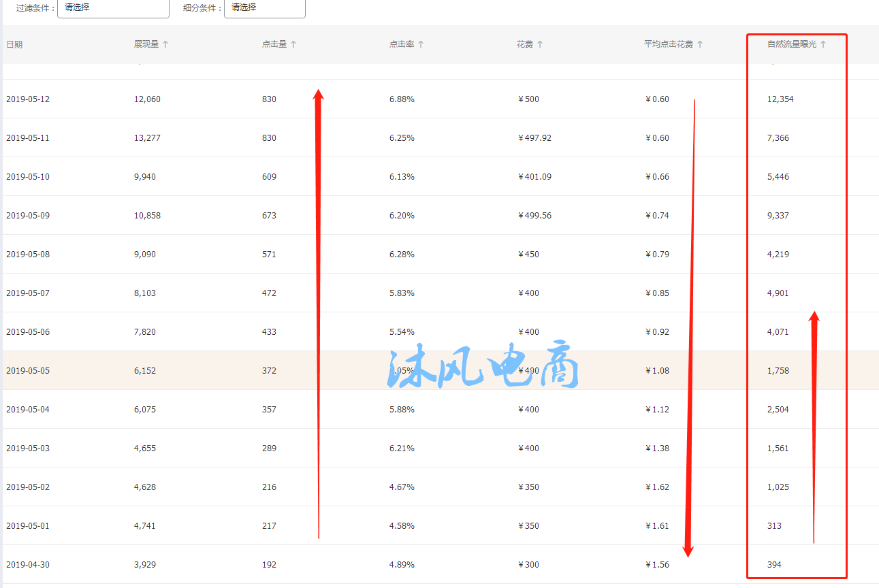The image size is (879, 588).
Task: Click organic exposure value 9,337
Action: coord(778,216)
